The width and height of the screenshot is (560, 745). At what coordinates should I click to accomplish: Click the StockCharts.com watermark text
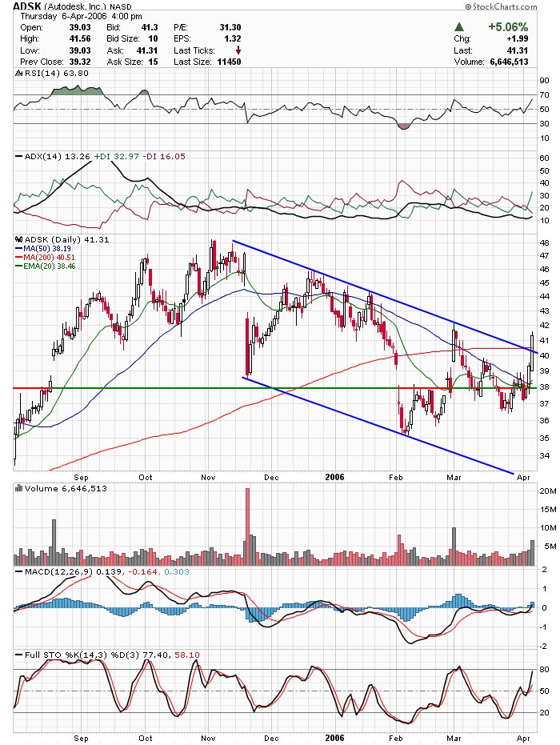click(x=501, y=6)
